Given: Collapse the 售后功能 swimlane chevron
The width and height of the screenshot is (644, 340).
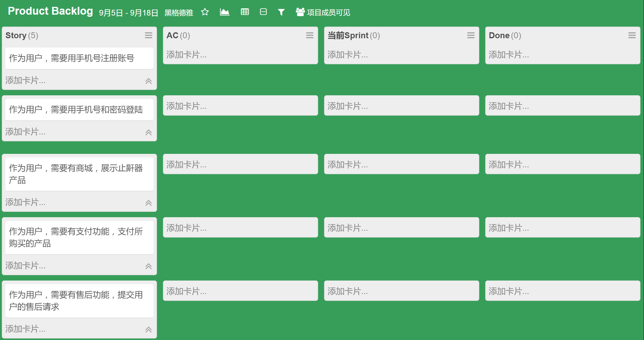Looking at the screenshot, I should point(149,330).
